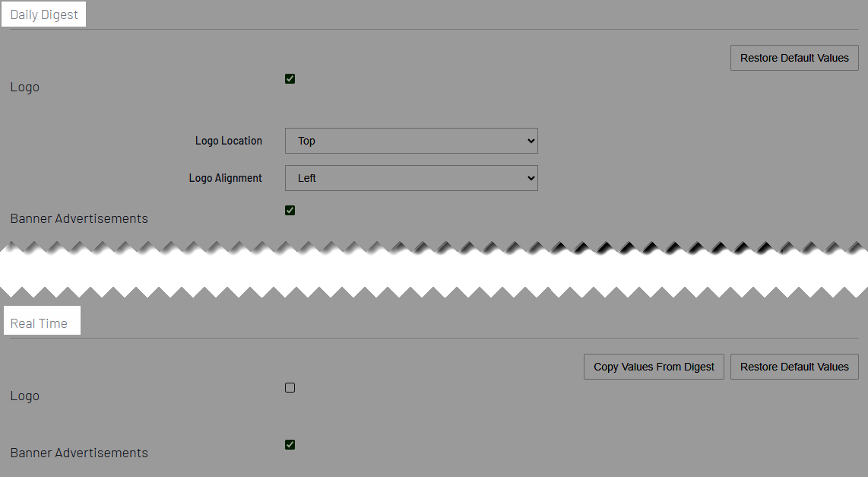Viewport: 868px width, 477px height.
Task: Click Restore Default Values for Daily Digest
Action: (x=794, y=57)
